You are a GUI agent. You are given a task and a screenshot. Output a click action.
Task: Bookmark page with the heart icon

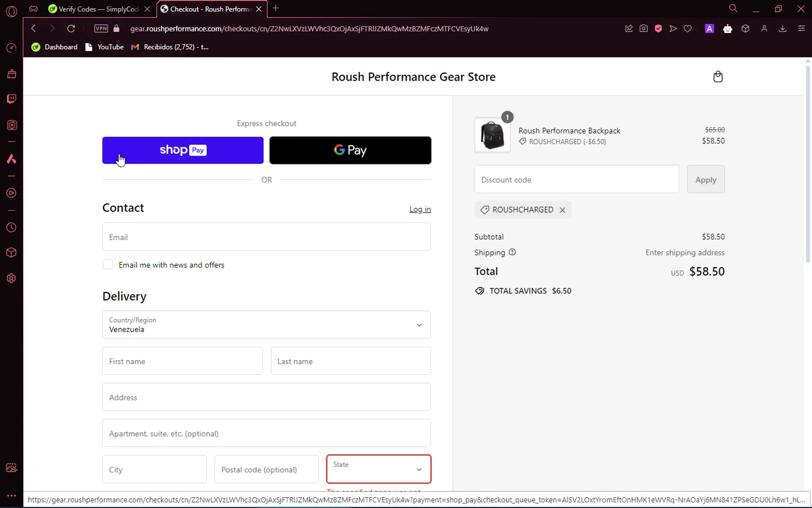click(x=688, y=29)
